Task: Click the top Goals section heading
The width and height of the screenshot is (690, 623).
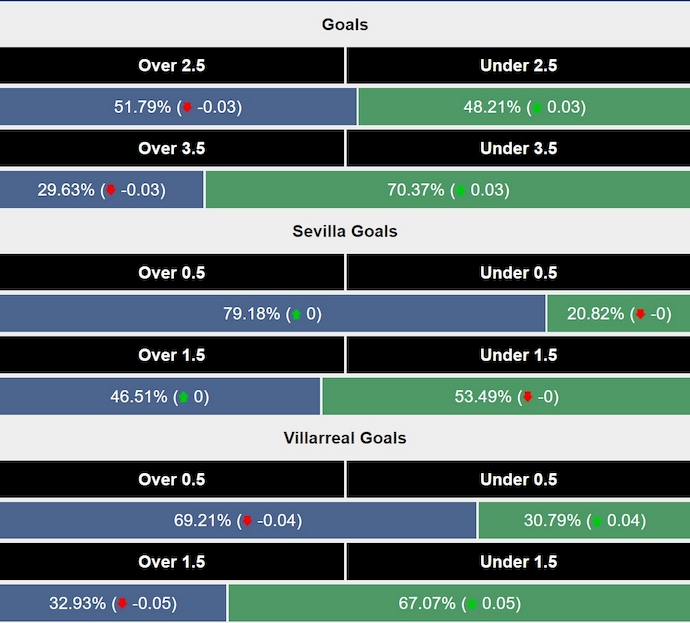Action: click(x=345, y=24)
